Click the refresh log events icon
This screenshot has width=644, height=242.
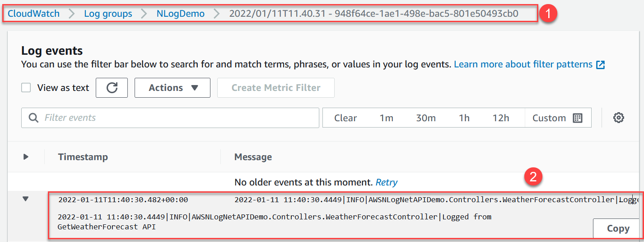112,88
